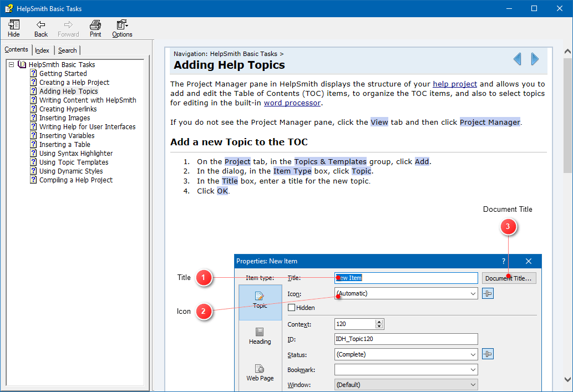Image resolution: width=573 pixels, height=392 pixels.
Task: Switch to the Search tab
Action: [68, 50]
